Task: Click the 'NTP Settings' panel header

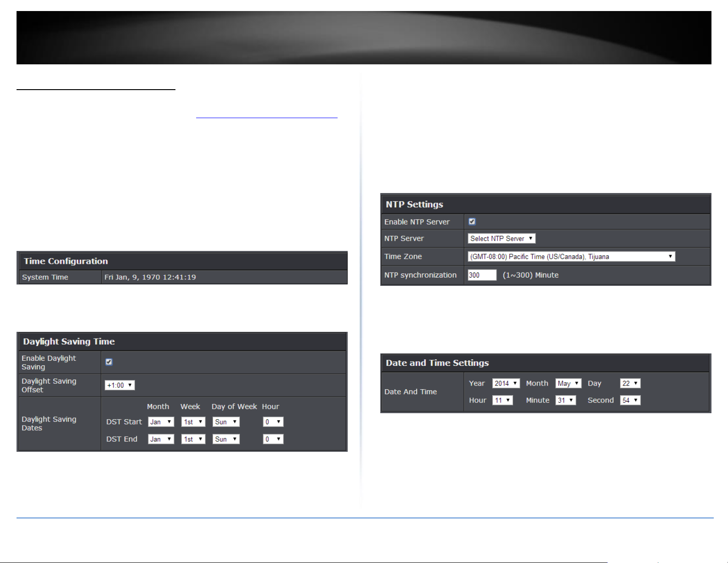Action: tap(546, 205)
